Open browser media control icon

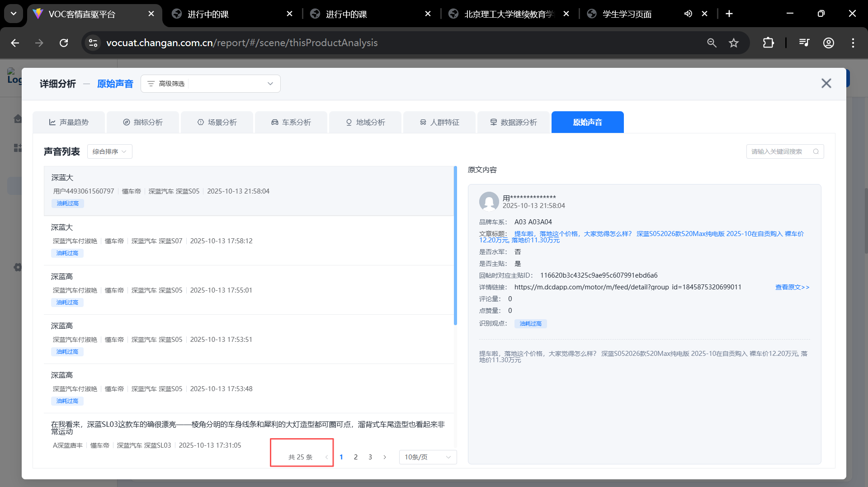pos(804,43)
